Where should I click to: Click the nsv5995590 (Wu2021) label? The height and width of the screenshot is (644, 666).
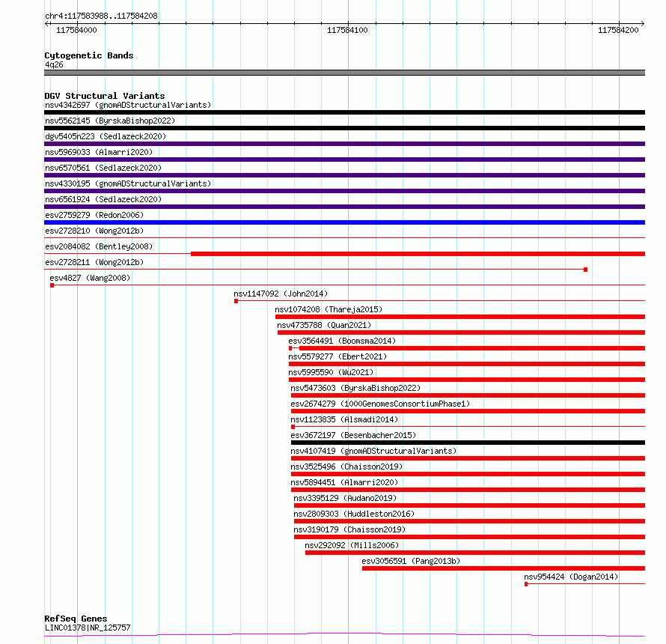coord(331,372)
